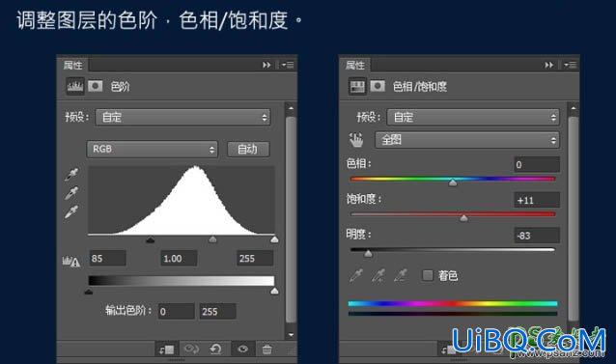Open the Levels 预设 preset dropdown
616x364 pixels.
[182, 117]
